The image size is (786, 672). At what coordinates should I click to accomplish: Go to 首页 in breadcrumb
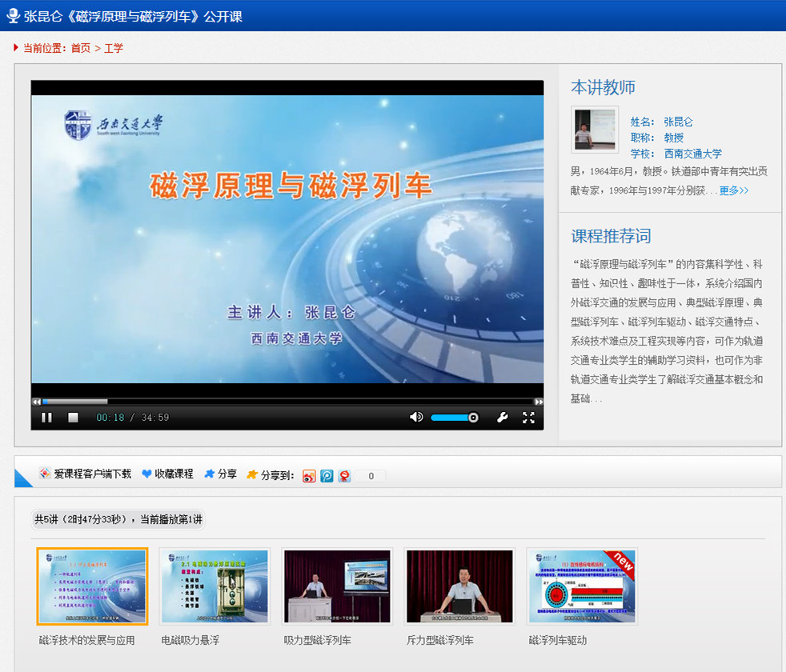pyautogui.click(x=81, y=48)
